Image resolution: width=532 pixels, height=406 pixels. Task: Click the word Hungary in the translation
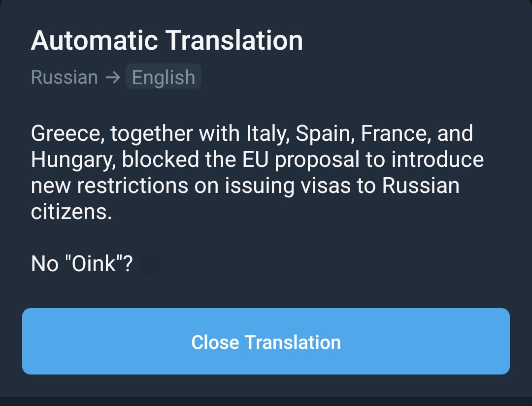[73, 159]
